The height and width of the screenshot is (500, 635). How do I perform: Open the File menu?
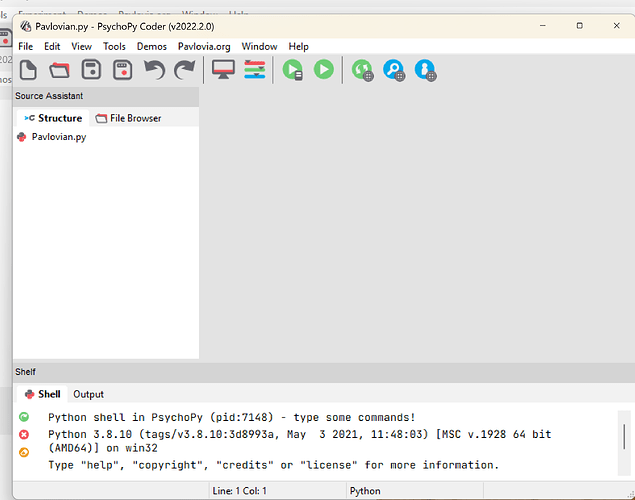pyautogui.click(x=26, y=47)
